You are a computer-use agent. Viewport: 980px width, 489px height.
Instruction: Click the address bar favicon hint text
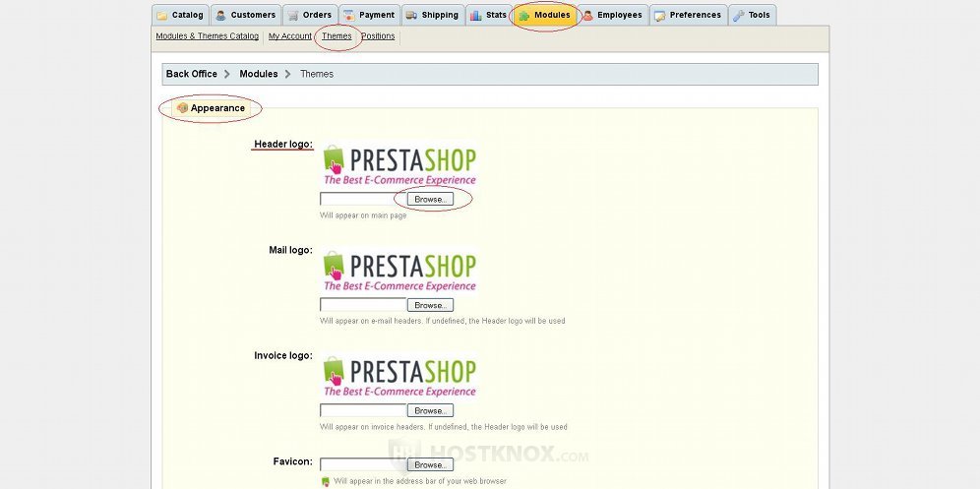pyautogui.click(x=420, y=481)
